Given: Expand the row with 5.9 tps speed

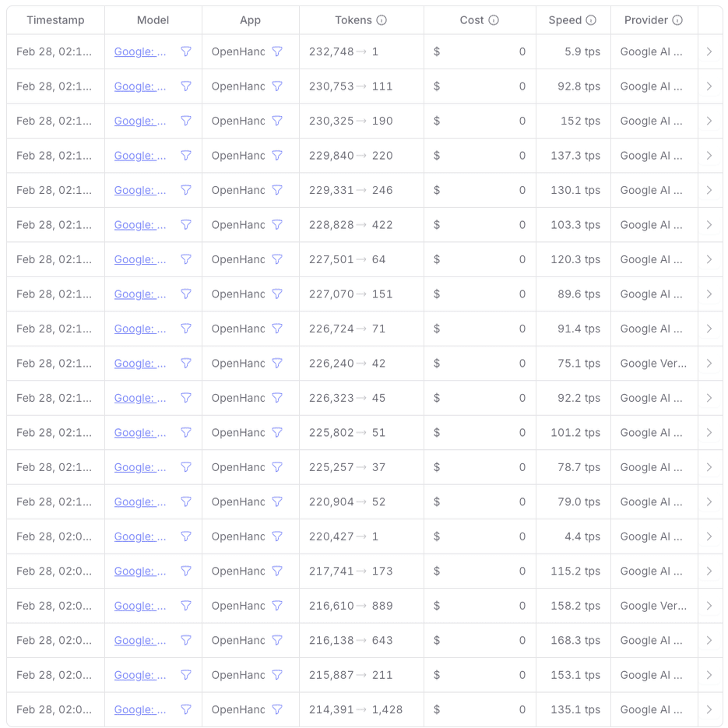Looking at the screenshot, I should pos(709,51).
